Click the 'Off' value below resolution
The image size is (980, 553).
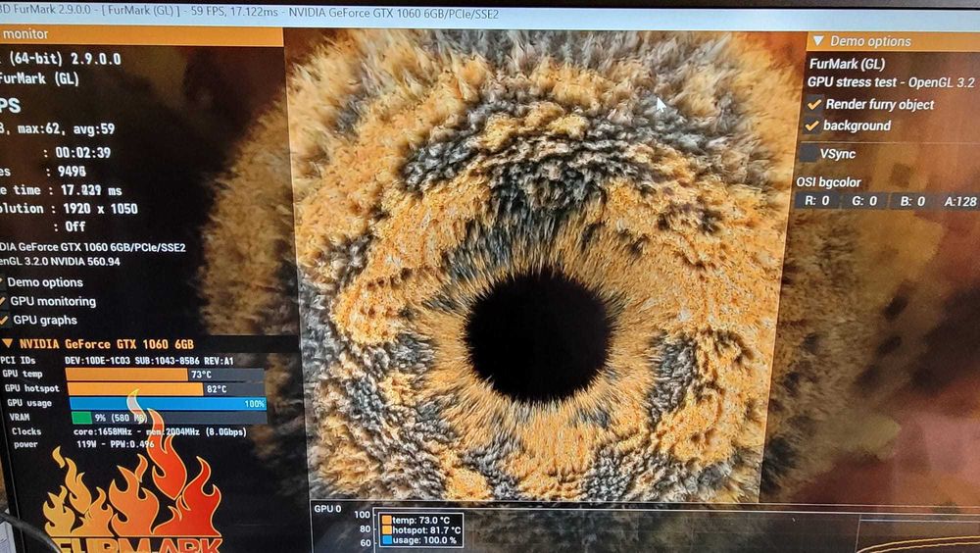75,226
